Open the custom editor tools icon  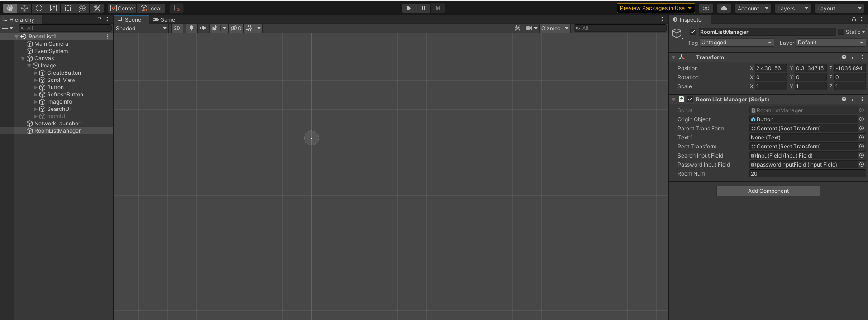(97, 8)
